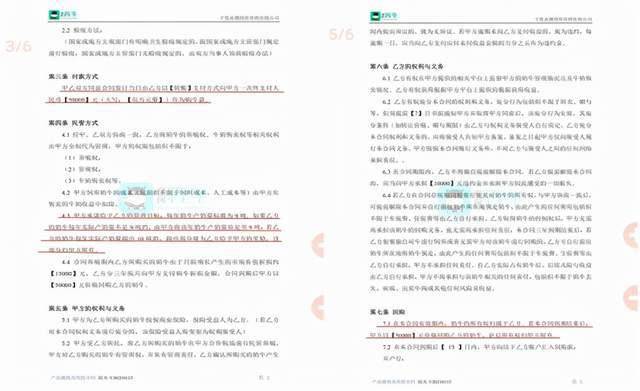
Task: Click clause number 2.2 on the left page
Action: (x=66, y=30)
